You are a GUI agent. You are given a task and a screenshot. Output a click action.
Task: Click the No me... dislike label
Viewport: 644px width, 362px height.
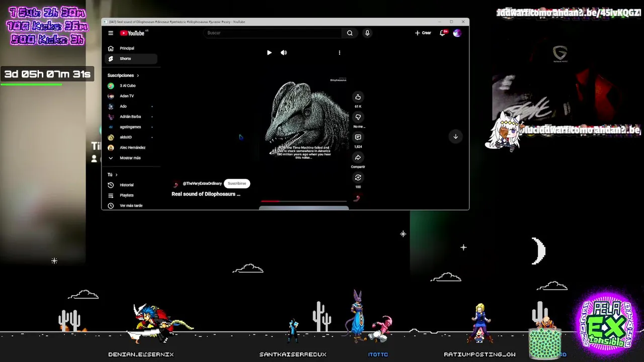coord(358,127)
